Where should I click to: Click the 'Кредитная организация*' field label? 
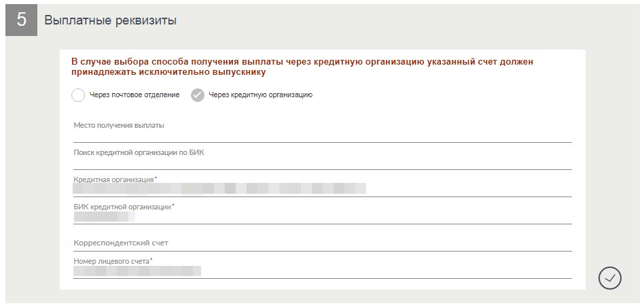click(115, 179)
